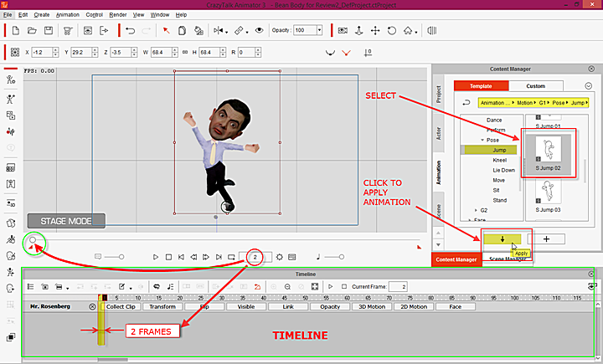
Task: Click the Play button in playback controls
Action: coord(156,257)
